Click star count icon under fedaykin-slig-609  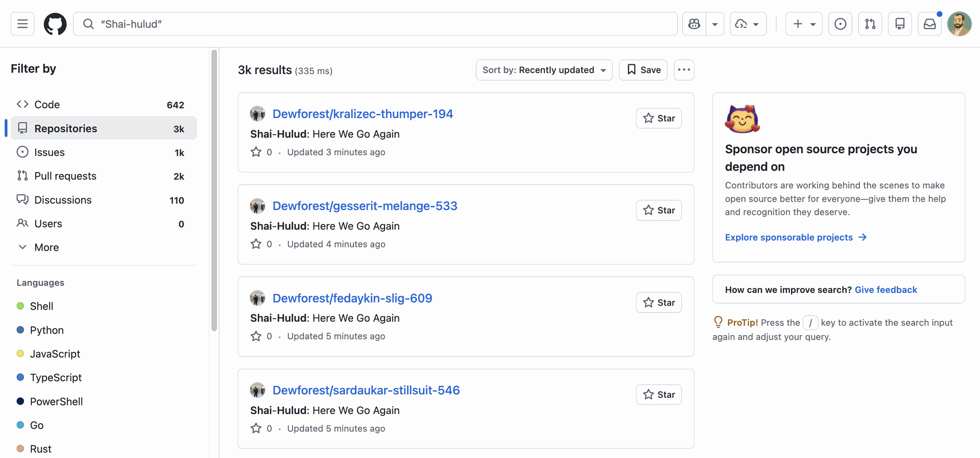pyautogui.click(x=256, y=336)
